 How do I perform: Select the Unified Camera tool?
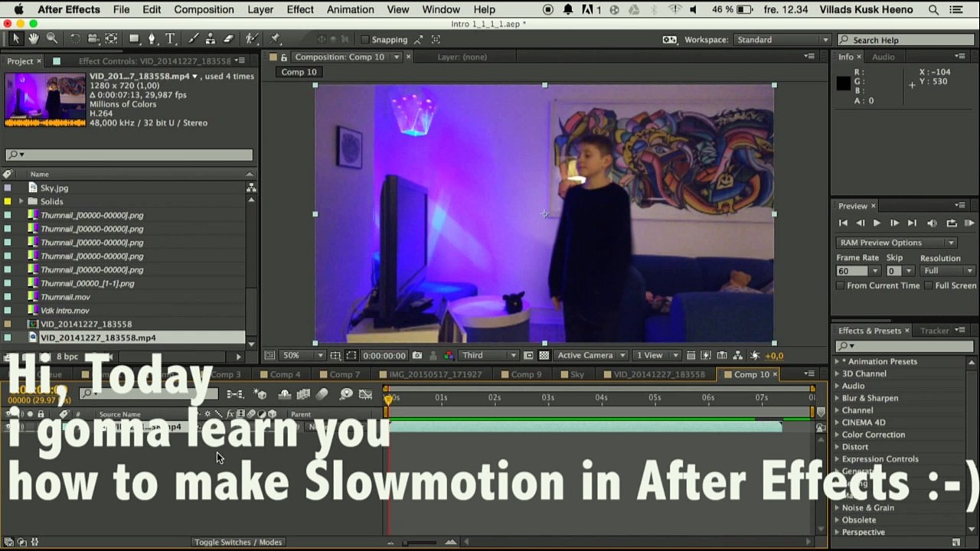click(93, 39)
